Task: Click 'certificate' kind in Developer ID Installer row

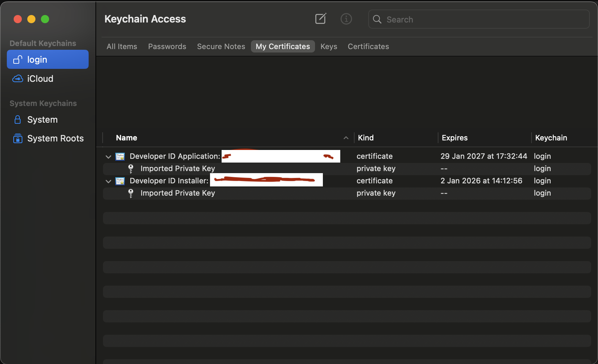Action: pos(375,181)
